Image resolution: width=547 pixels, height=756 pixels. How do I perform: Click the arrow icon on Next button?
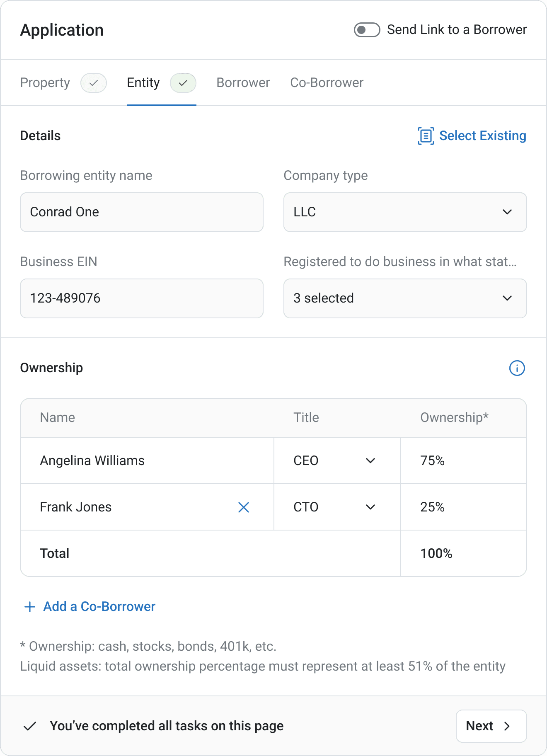click(507, 726)
